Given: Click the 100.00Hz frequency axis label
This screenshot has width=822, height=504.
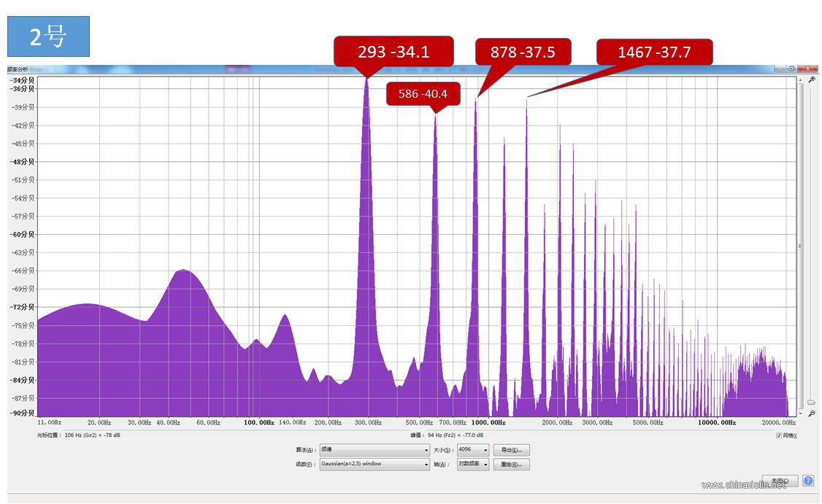Looking at the screenshot, I should tap(259, 422).
